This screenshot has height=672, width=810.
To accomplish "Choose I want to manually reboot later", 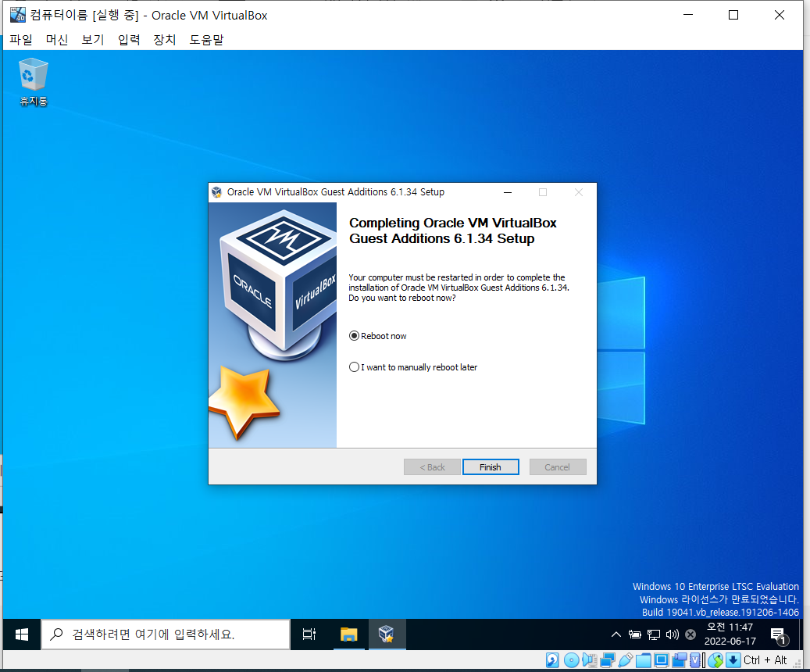I will click(413, 367).
